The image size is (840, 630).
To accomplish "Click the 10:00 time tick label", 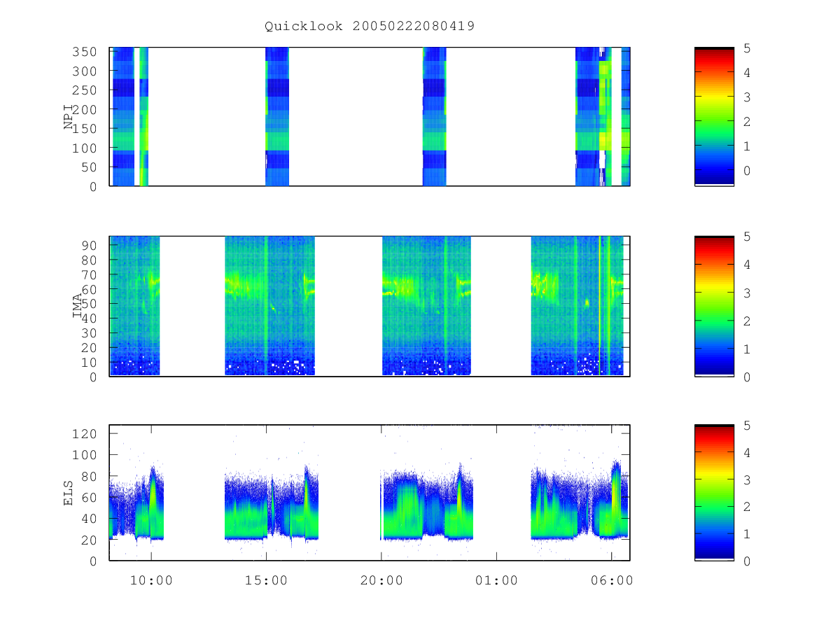I will click(x=152, y=580).
